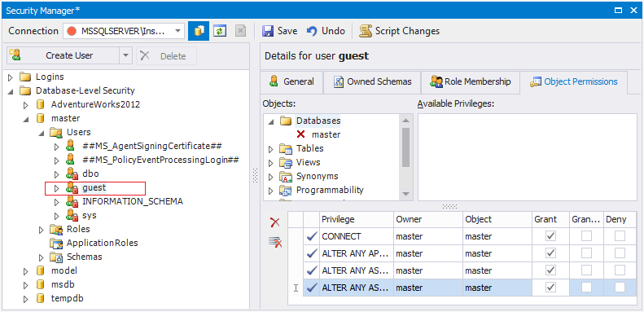Click the Objects list scroll up arrow
The image size is (644, 312).
pyautogui.click(x=405, y=121)
